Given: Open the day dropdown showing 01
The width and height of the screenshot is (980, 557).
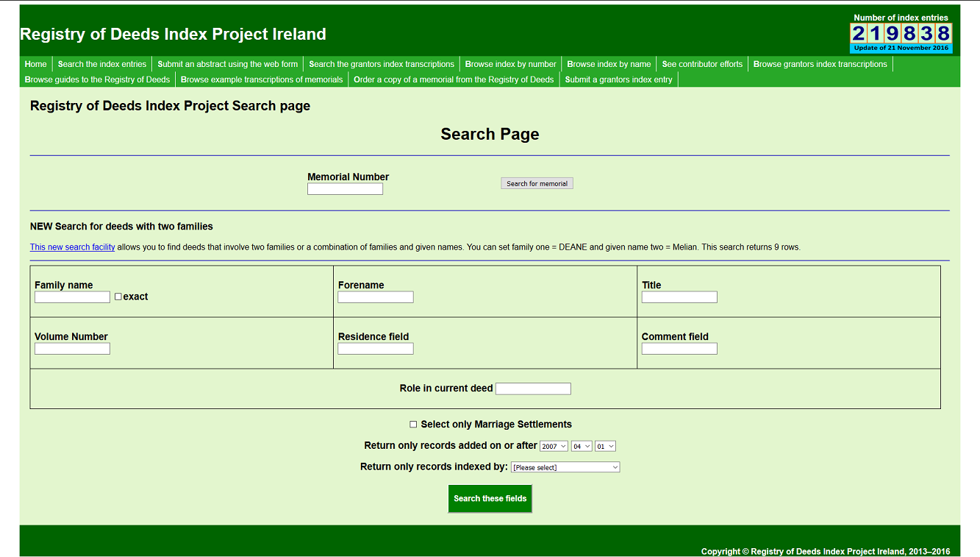Looking at the screenshot, I should 604,445.
